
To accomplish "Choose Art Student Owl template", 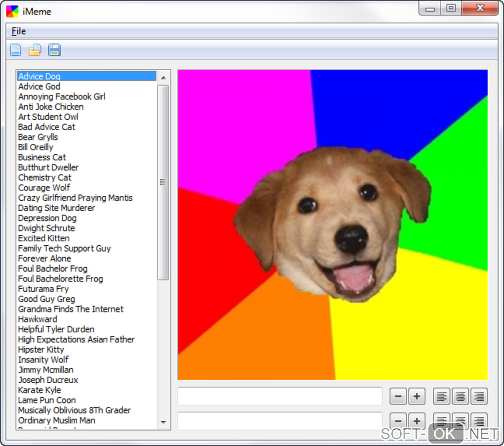I will click(x=86, y=117).
